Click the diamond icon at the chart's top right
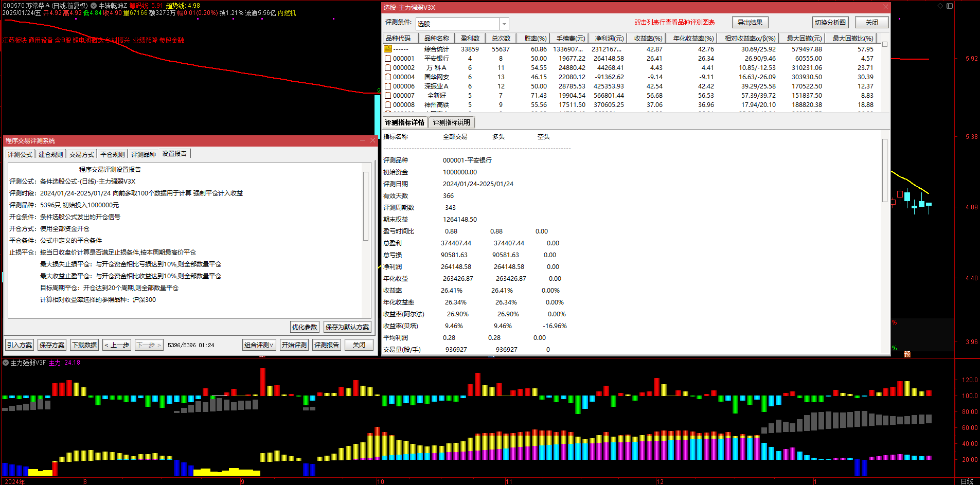The width and height of the screenshot is (980, 485). click(940, 6)
